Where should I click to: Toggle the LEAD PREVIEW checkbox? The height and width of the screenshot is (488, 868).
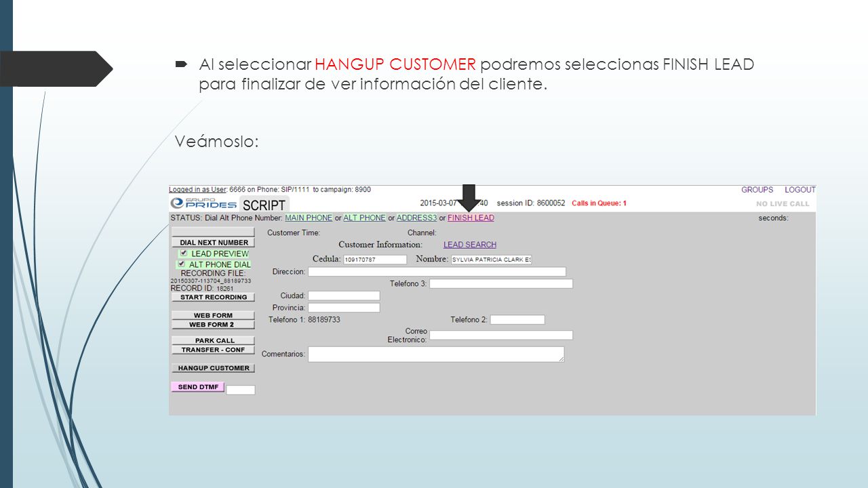click(183, 253)
